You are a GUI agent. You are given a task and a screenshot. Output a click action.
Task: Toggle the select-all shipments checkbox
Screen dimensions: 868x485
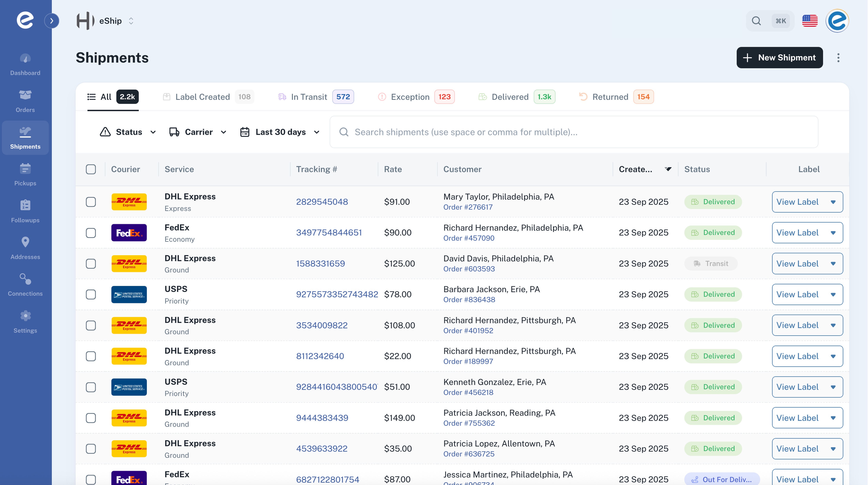coord(91,170)
